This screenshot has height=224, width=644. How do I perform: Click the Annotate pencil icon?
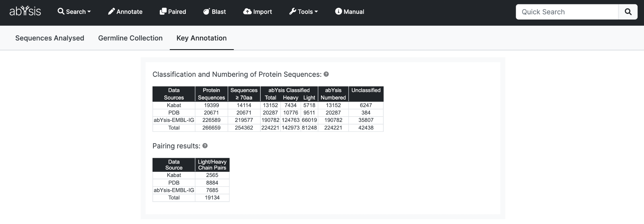(x=111, y=12)
